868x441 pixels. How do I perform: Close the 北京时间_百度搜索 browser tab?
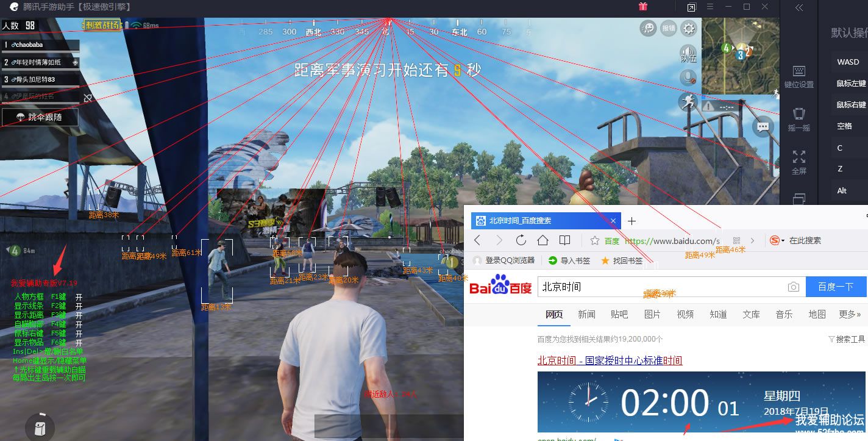pos(614,221)
